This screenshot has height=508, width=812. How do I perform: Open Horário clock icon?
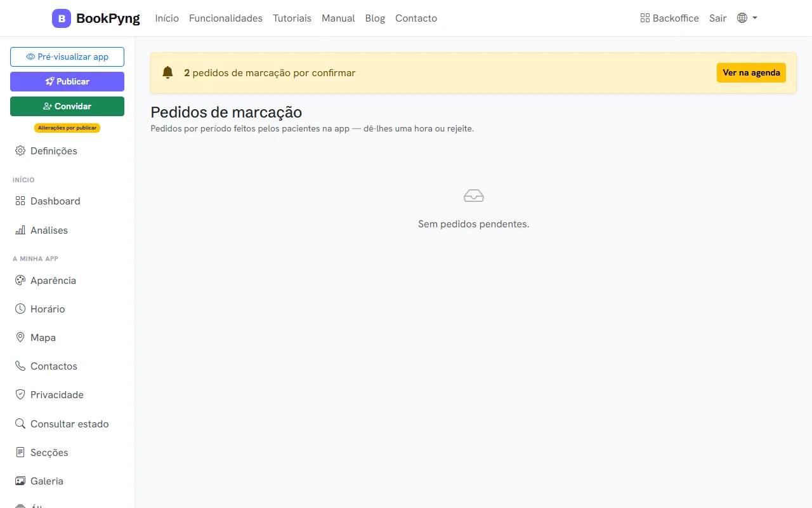point(20,309)
